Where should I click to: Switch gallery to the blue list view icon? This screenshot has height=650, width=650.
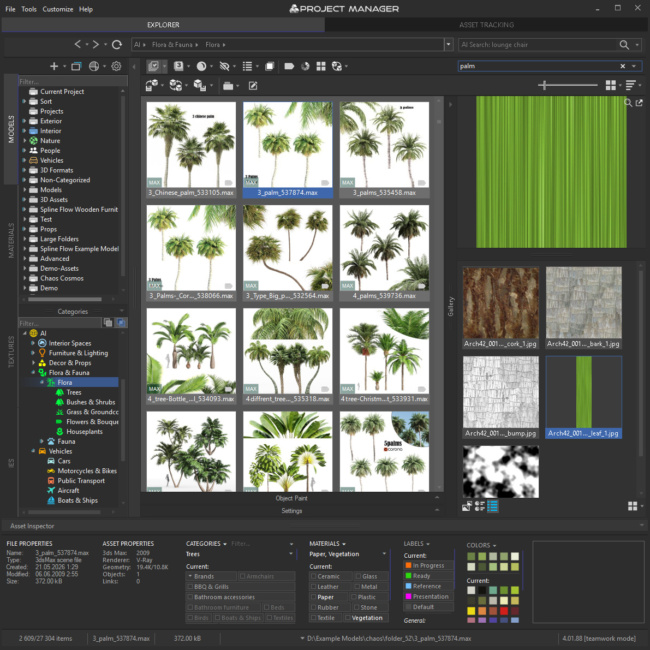(x=492, y=506)
